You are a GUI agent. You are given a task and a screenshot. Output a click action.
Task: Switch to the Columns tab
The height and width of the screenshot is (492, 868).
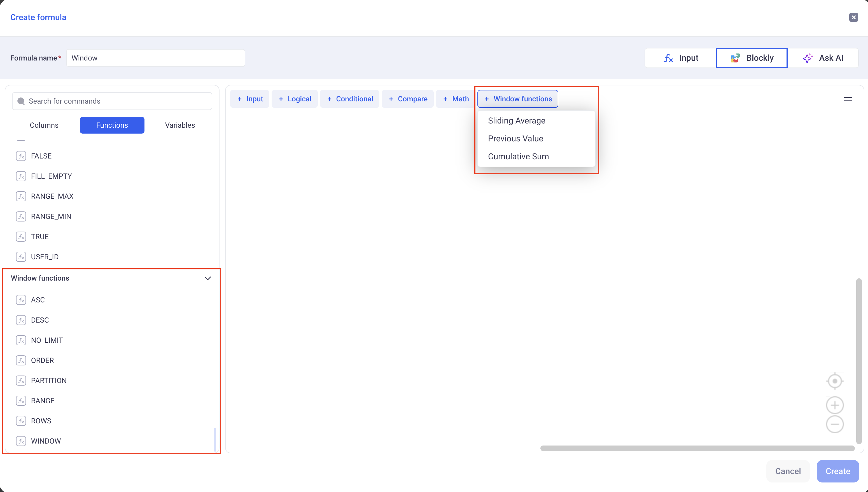(44, 125)
